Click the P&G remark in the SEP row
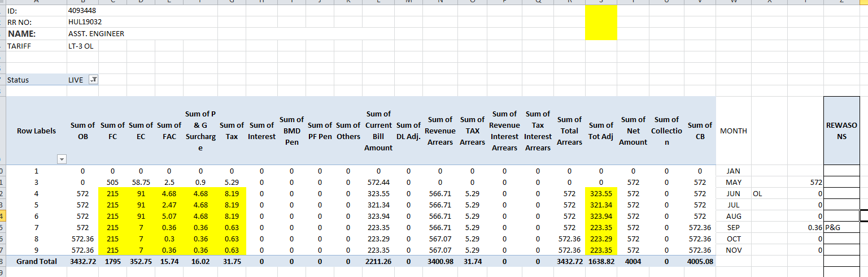 tap(832, 228)
